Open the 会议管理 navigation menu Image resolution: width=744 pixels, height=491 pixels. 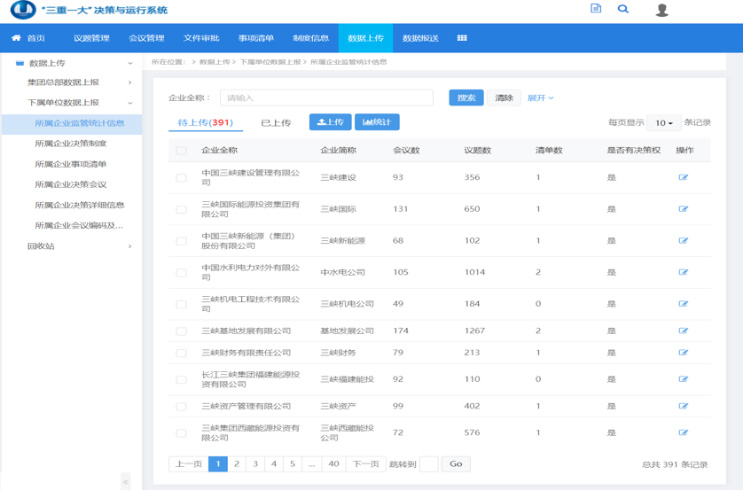pos(146,38)
